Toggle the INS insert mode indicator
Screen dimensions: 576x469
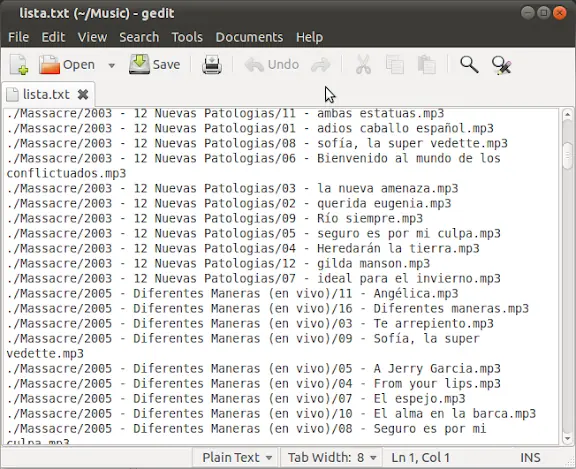[x=530, y=458]
